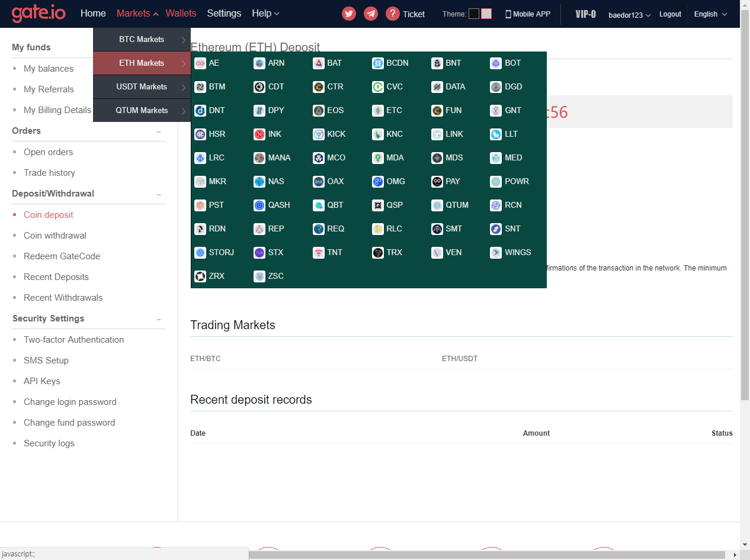Select the BNT coin icon
The image size is (750, 560).
(x=437, y=63)
